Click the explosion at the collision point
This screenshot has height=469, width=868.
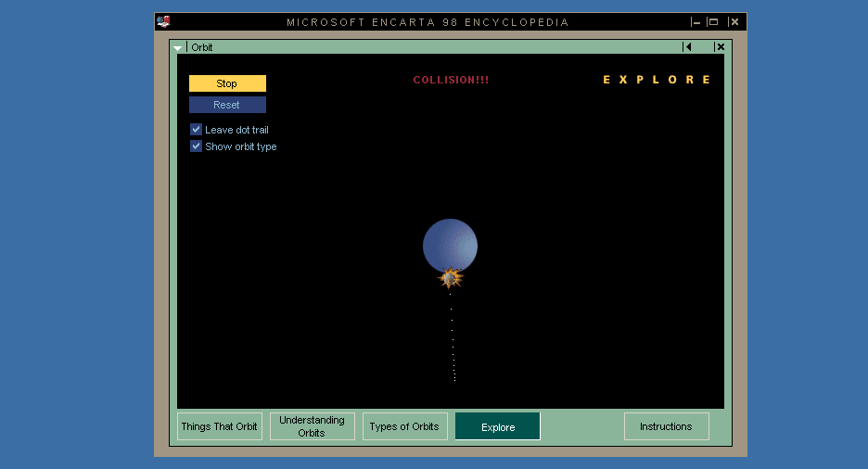click(x=450, y=278)
